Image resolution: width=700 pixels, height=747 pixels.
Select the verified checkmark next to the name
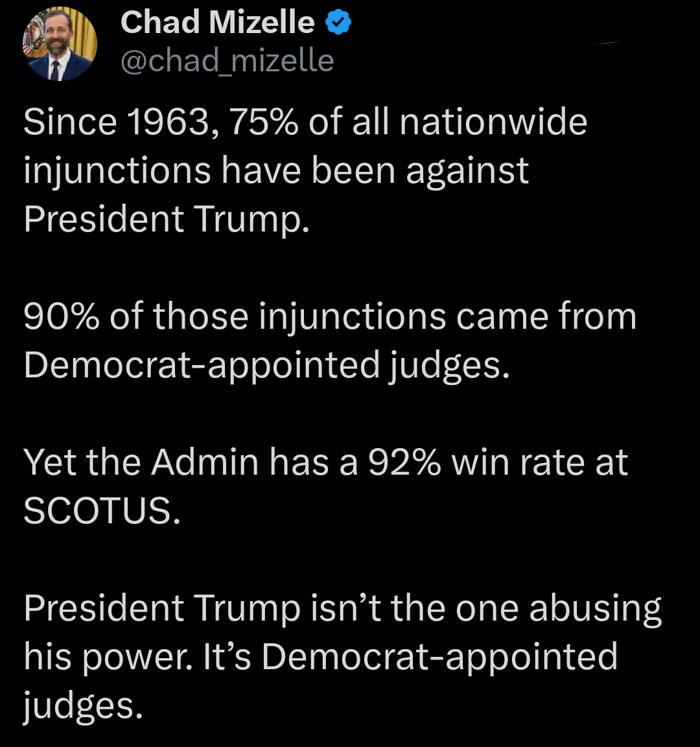point(338,21)
